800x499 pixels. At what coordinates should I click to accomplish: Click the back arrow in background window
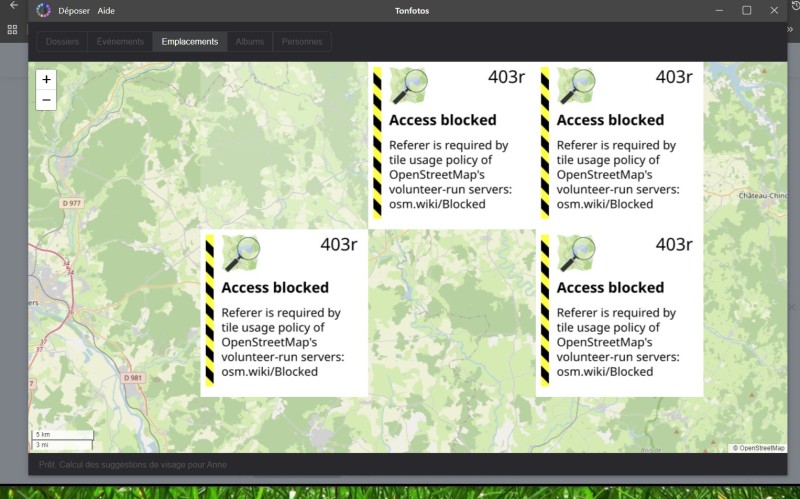[x=14, y=6]
